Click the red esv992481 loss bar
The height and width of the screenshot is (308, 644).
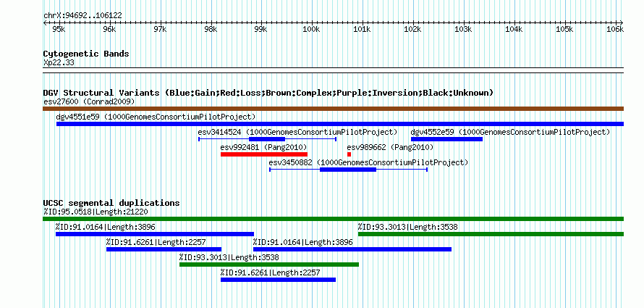(x=264, y=154)
